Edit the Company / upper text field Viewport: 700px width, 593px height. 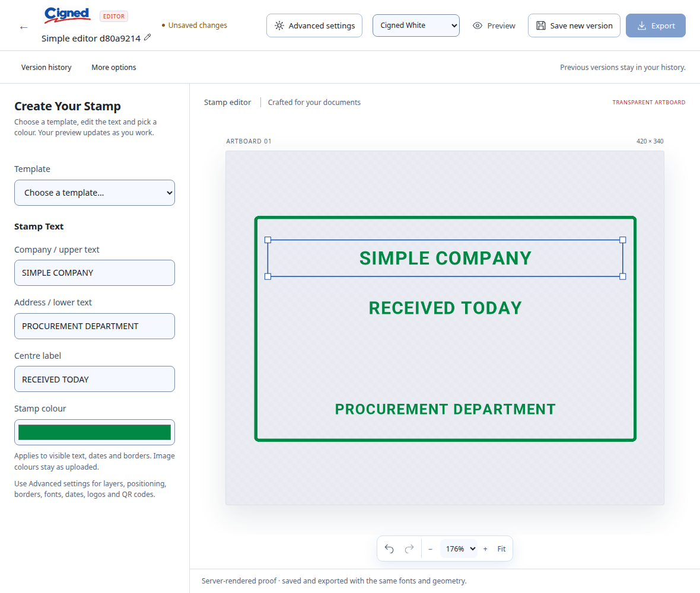pos(95,273)
